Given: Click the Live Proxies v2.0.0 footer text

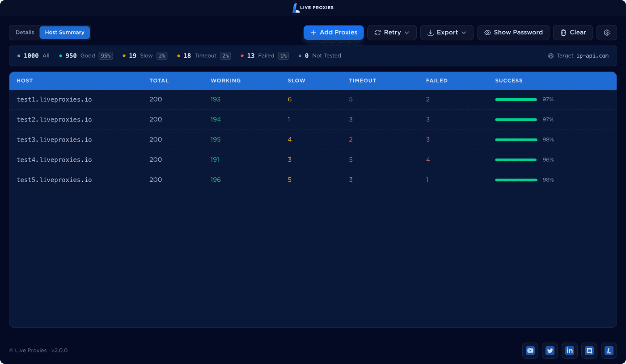Looking at the screenshot, I should click(x=38, y=351).
